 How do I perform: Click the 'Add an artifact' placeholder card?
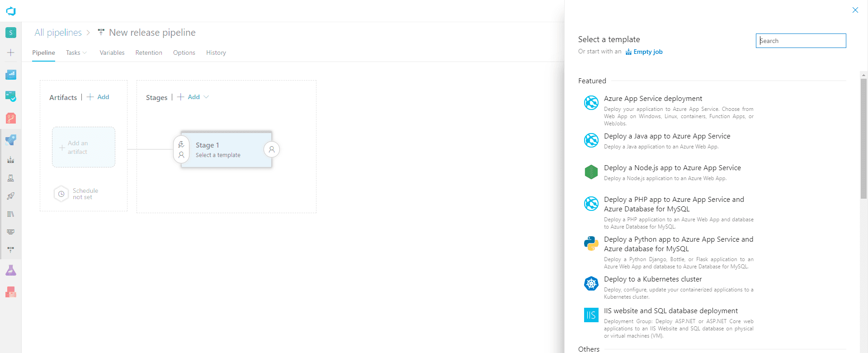(84, 147)
